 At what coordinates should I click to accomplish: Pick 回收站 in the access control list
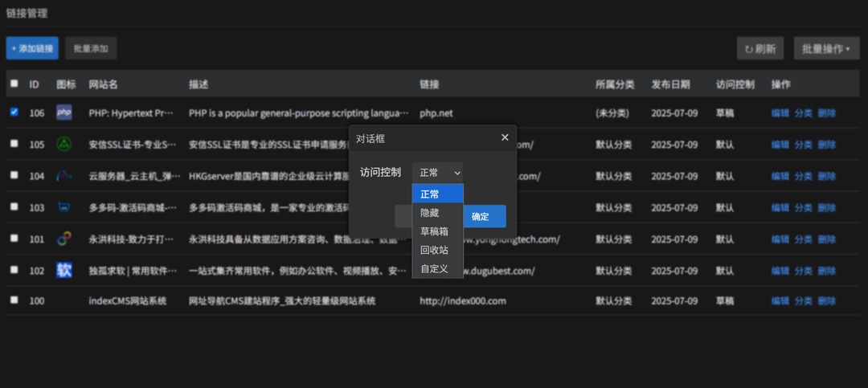pos(434,250)
